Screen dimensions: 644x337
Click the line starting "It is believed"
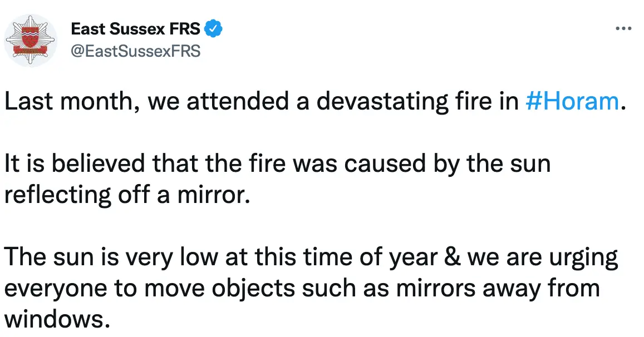277,166
